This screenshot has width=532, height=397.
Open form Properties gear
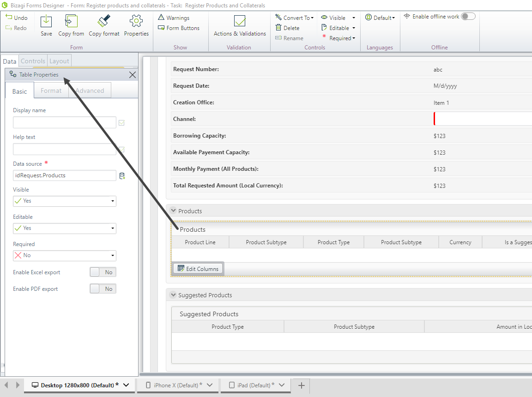pos(136,21)
